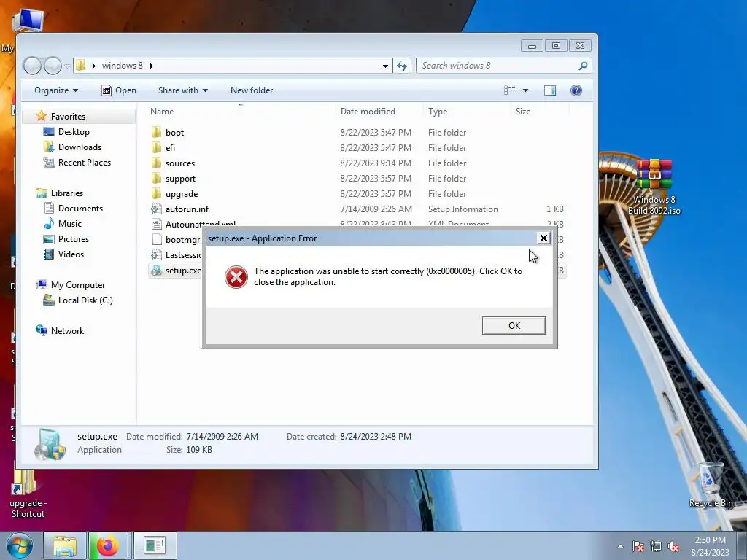Open the recent pages dropdown arrow
Viewport: 747px width, 560px height.
(x=67, y=66)
